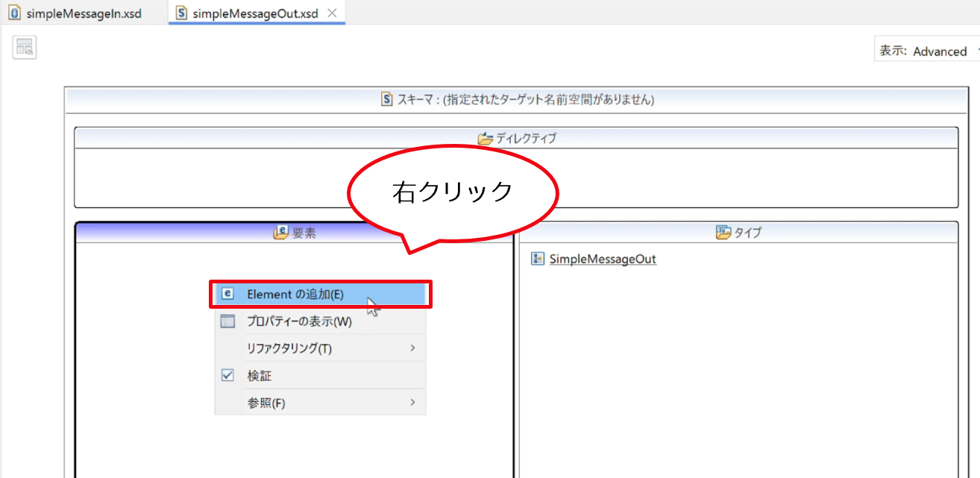This screenshot has height=478, width=980.
Task: Click the schema index view icon
Action: coord(25,47)
